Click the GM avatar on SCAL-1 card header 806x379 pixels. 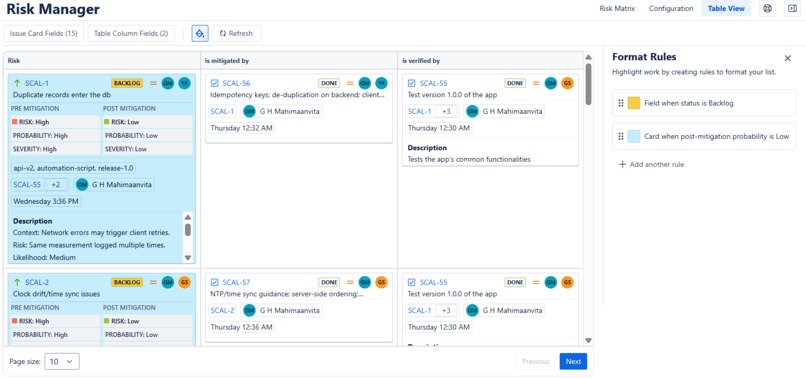(168, 83)
